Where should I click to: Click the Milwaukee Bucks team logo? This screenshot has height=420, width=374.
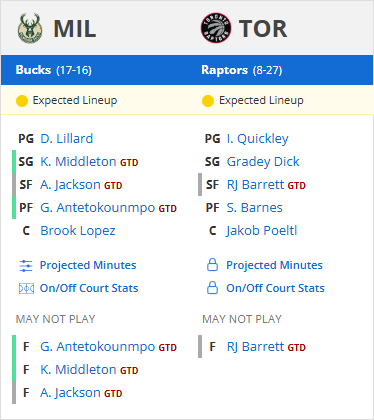coord(30,28)
